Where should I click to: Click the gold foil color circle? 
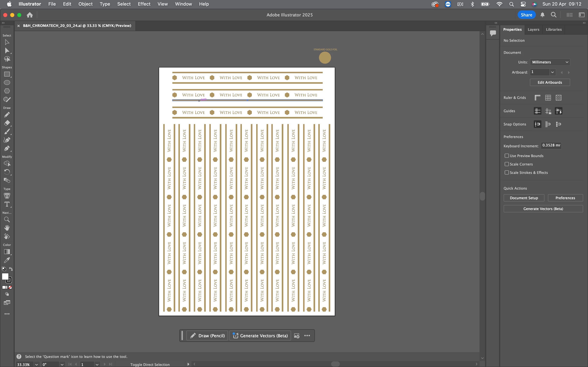[x=325, y=58]
